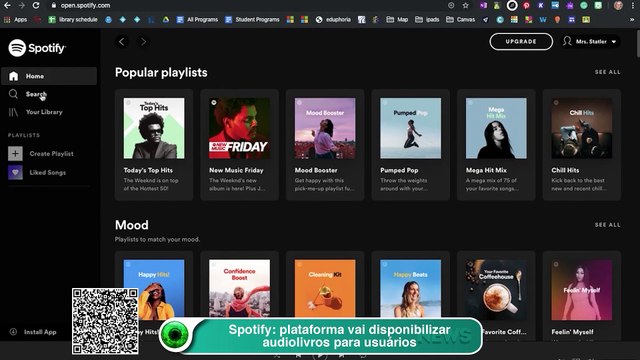The height and width of the screenshot is (360, 640).
Task: Open the Map bookmarks folder
Action: pyautogui.click(x=397, y=19)
